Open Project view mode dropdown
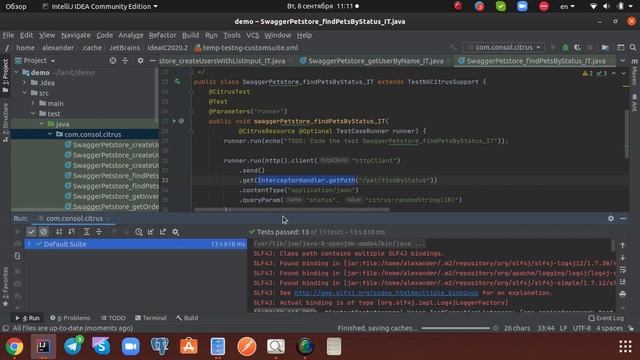This screenshot has width=640, height=360. pos(39,60)
